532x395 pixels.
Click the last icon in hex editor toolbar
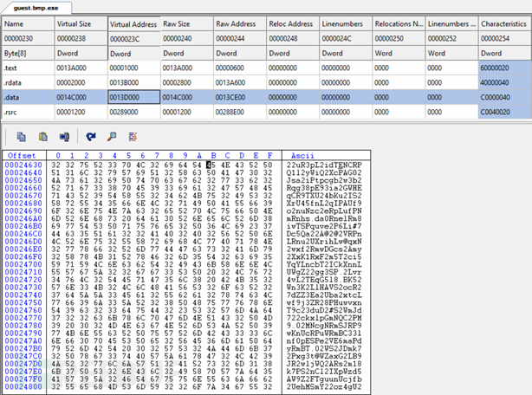[x=133, y=137]
